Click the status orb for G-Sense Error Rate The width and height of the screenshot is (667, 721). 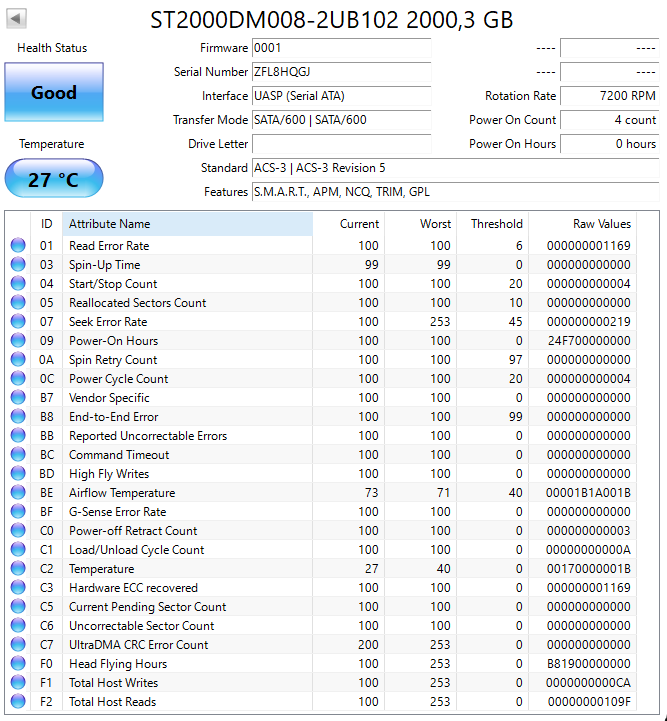pos(18,512)
